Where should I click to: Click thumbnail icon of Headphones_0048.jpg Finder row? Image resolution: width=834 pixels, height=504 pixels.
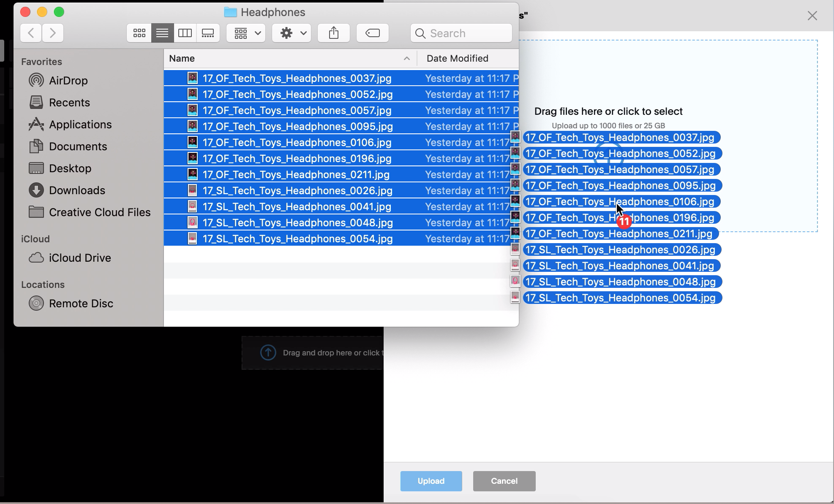(x=192, y=222)
